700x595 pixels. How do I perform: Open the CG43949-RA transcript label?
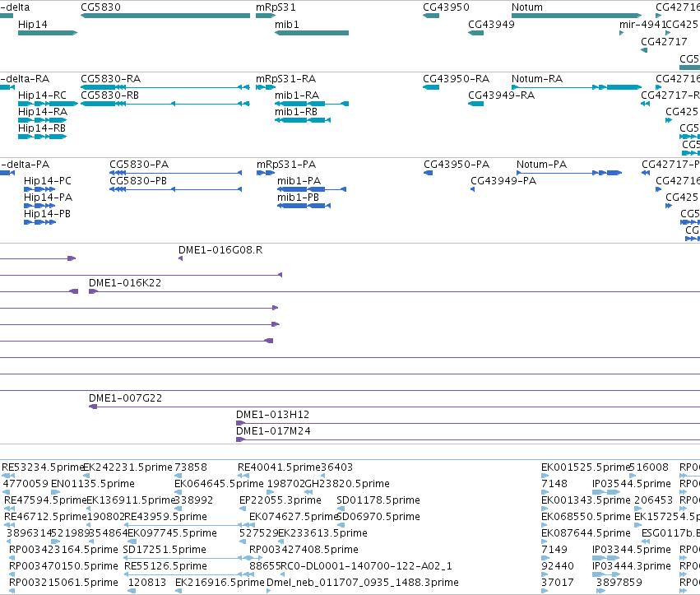[x=501, y=95]
